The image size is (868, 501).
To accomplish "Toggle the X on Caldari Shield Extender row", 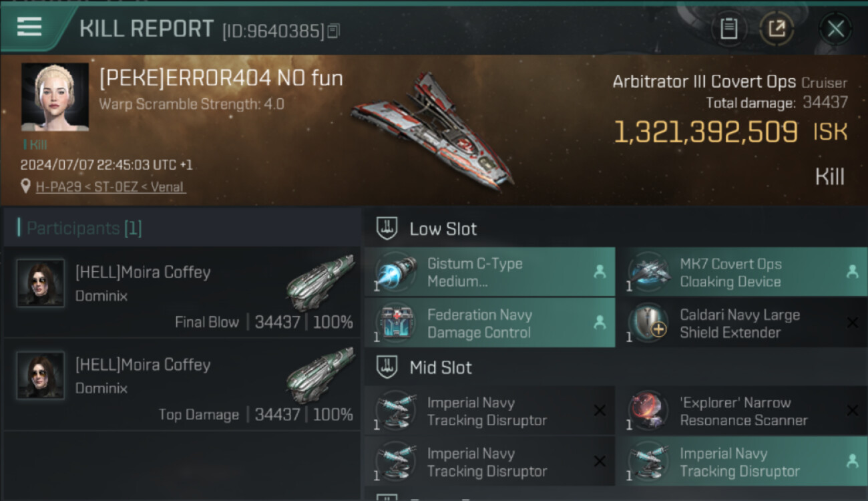I will point(852,323).
